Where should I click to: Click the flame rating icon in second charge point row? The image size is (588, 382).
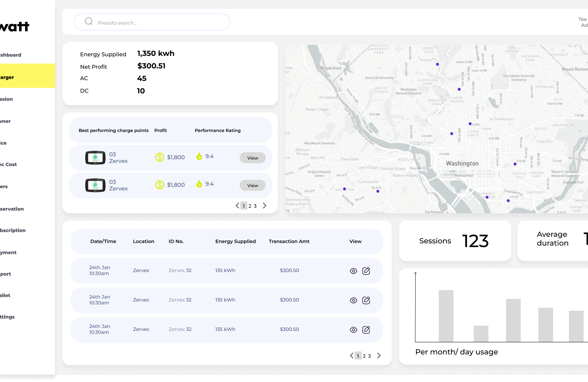point(199,184)
